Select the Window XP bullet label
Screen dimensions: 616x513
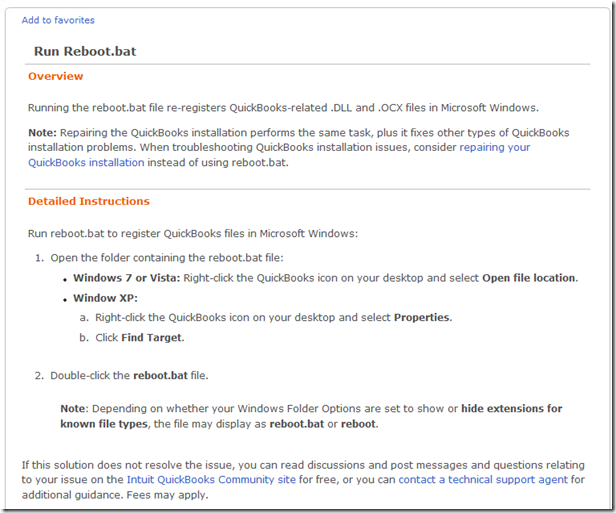[109, 298]
